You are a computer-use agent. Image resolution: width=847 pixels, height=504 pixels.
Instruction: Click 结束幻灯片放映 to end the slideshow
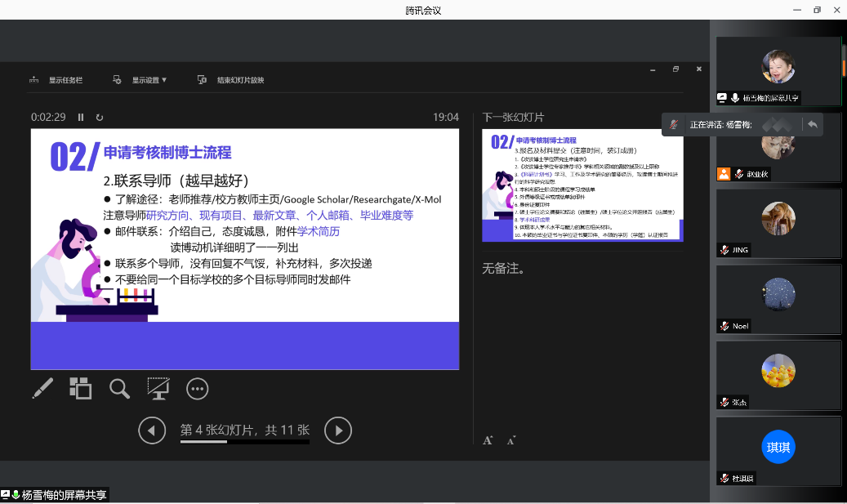click(x=231, y=80)
